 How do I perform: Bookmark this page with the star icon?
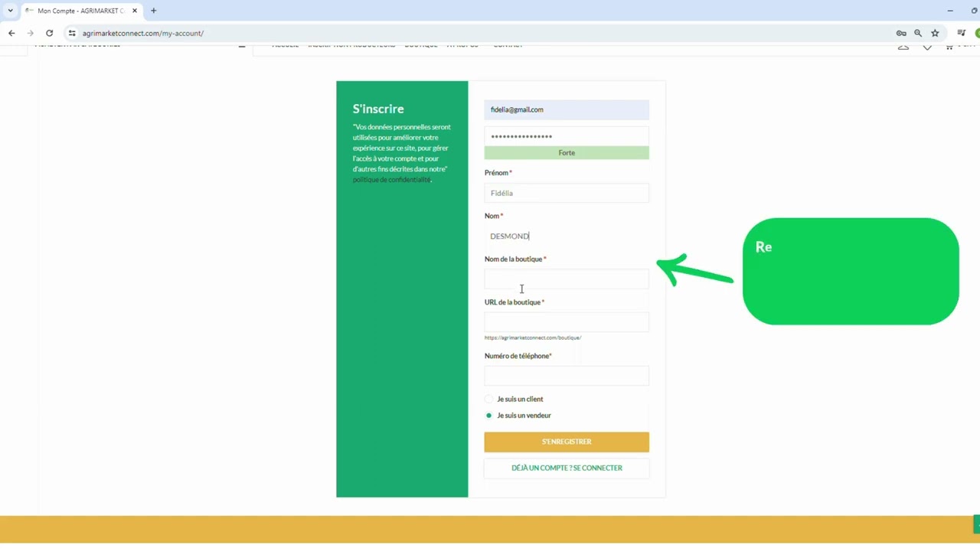tap(935, 33)
